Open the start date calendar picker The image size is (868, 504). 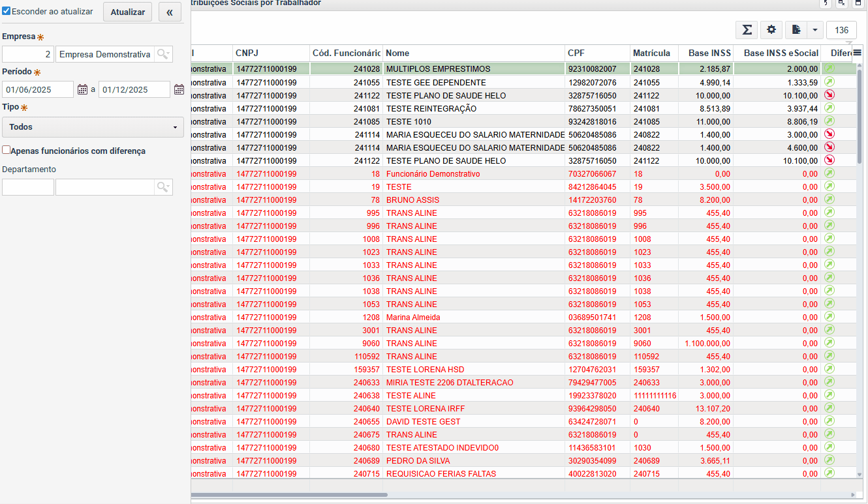[x=82, y=90]
